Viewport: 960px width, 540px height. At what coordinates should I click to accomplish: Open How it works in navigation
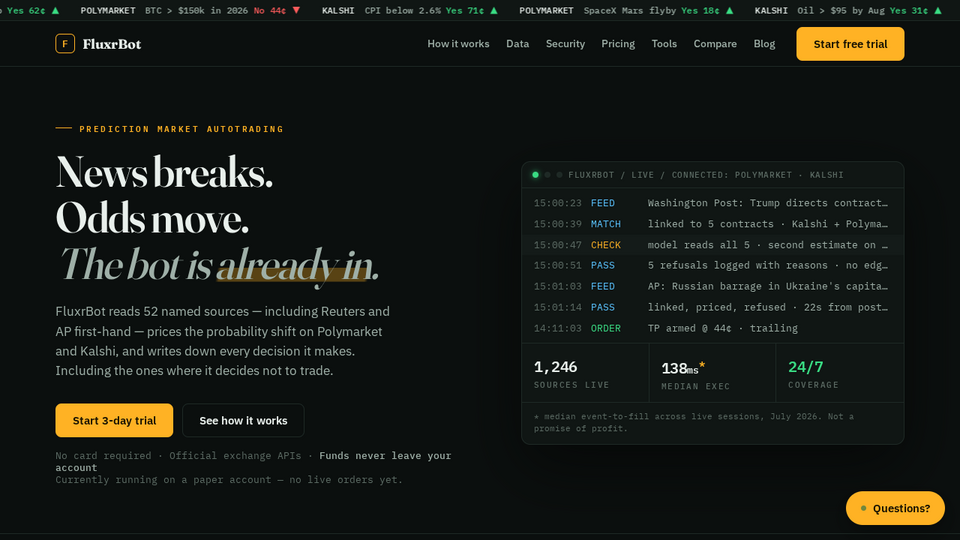pos(458,44)
